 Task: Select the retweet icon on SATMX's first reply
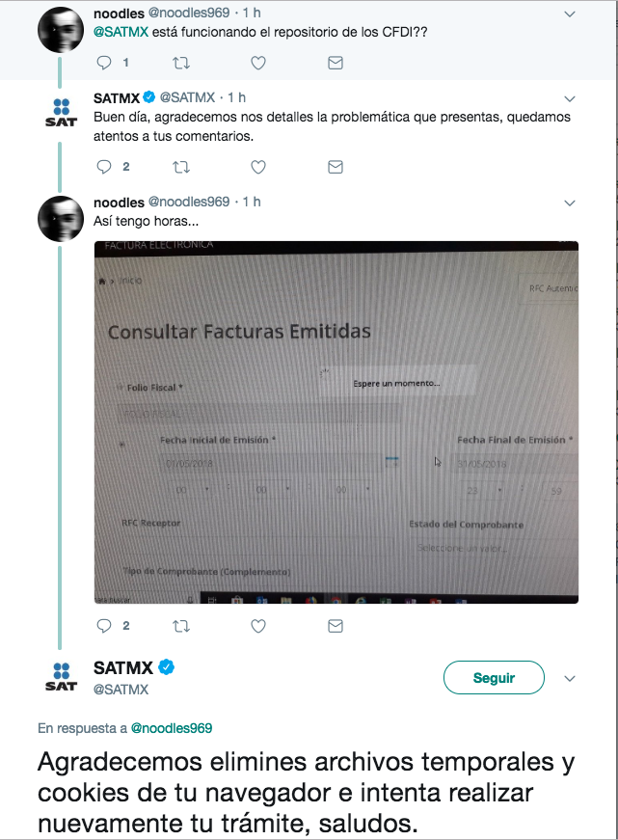(180, 167)
